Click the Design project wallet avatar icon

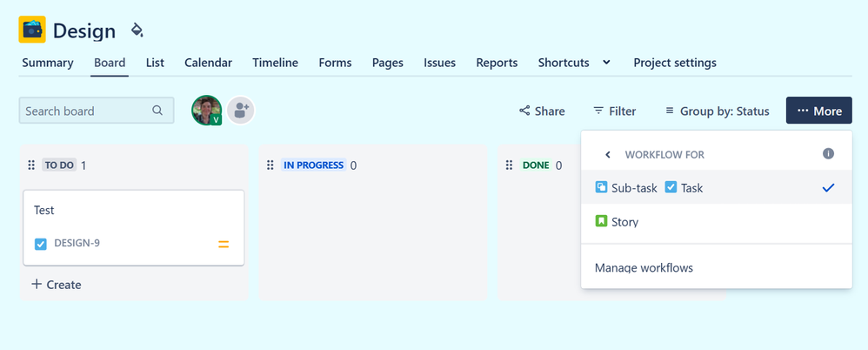pos(32,30)
